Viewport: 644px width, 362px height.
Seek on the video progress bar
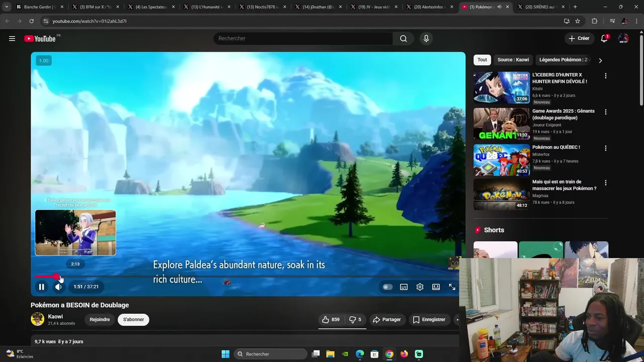tap(247, 277)
